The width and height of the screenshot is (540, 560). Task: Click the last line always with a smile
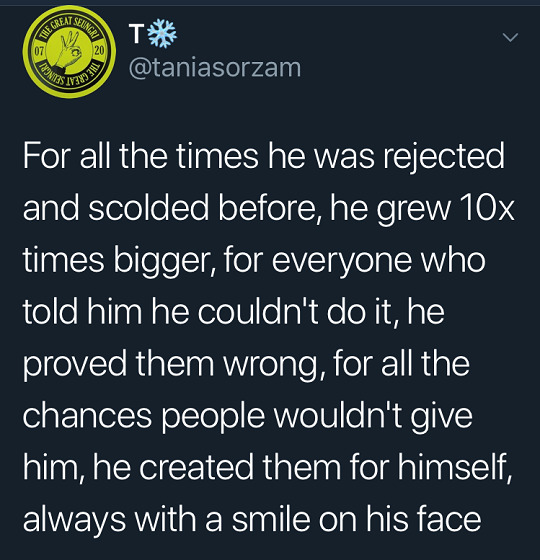pos(252,519)
